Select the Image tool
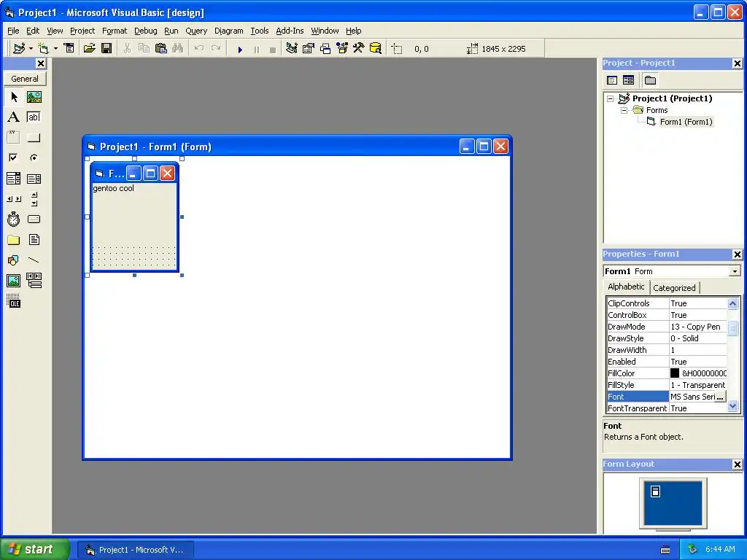Viewport: 747px width, 560px height. (14, 281)
